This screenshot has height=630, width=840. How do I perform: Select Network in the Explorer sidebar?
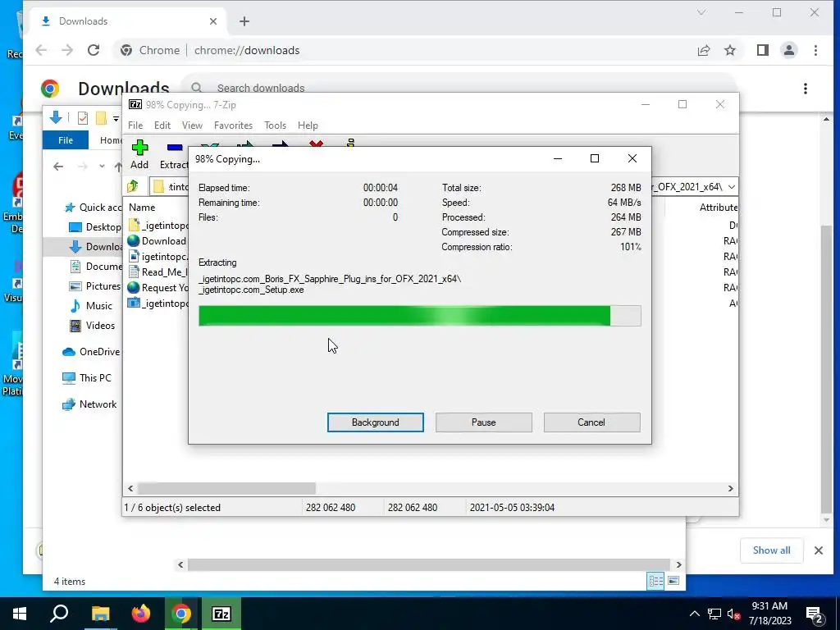(x=89, y=404)
